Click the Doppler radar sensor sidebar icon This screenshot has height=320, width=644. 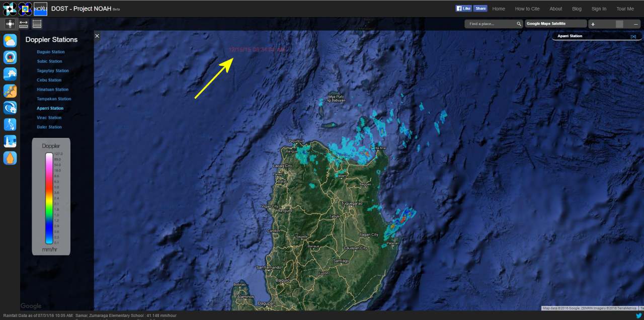[x=10, y=57]
